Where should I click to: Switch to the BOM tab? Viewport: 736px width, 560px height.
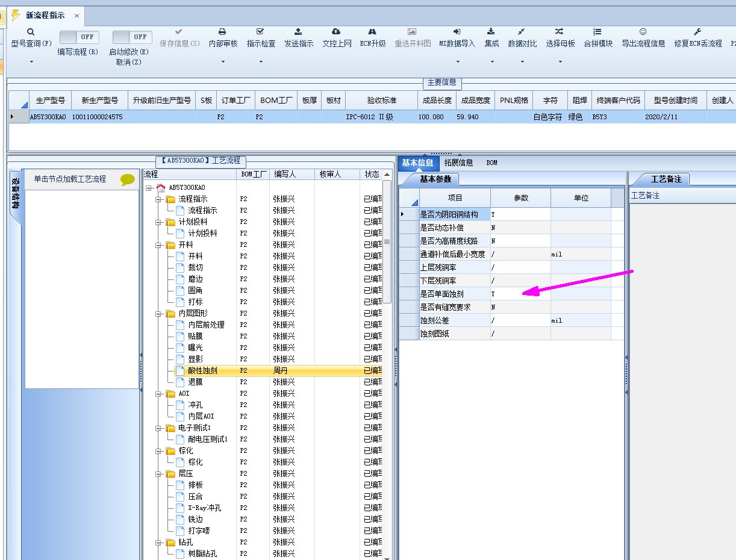(491, 163)
